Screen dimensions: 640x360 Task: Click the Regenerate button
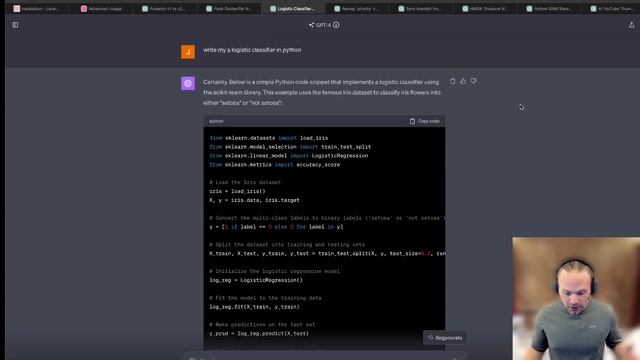pos(445,338)
